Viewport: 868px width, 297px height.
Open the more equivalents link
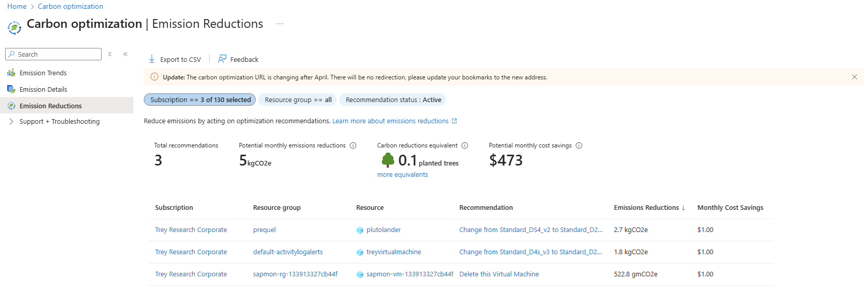pyautogui.click(x=403, y=175)
